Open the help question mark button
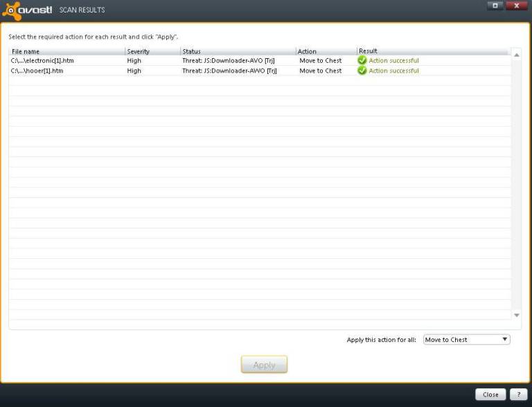This screenshot has height=407, width=532. 518,395
